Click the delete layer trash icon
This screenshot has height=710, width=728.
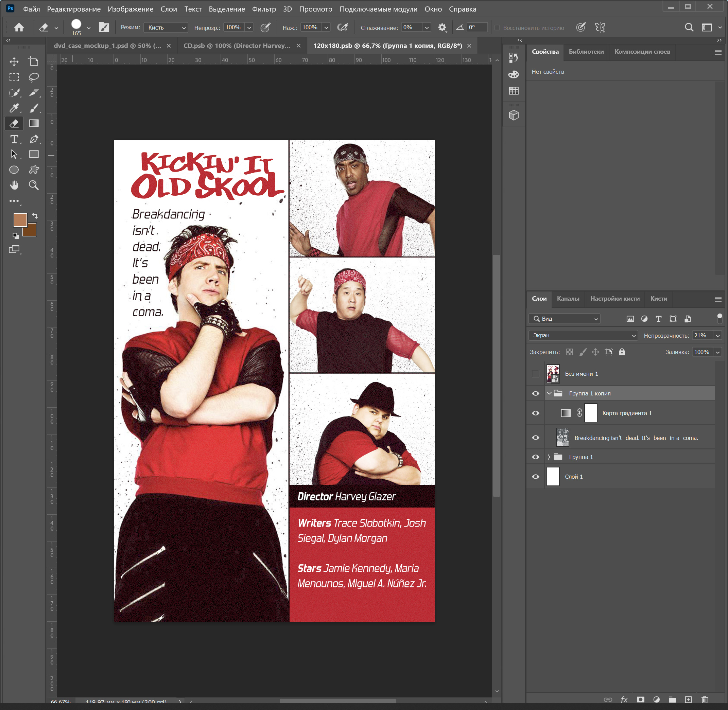705,699
